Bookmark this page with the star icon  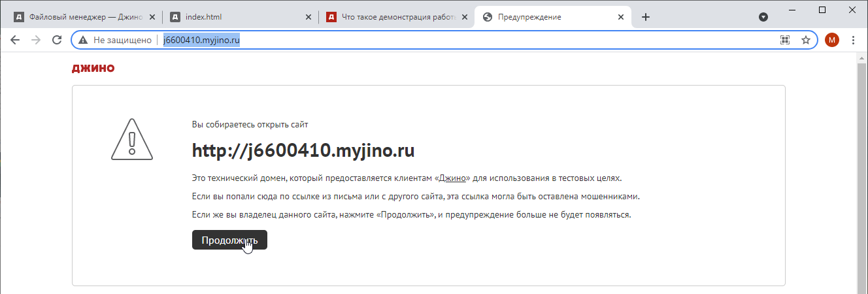tap(806, 41)
